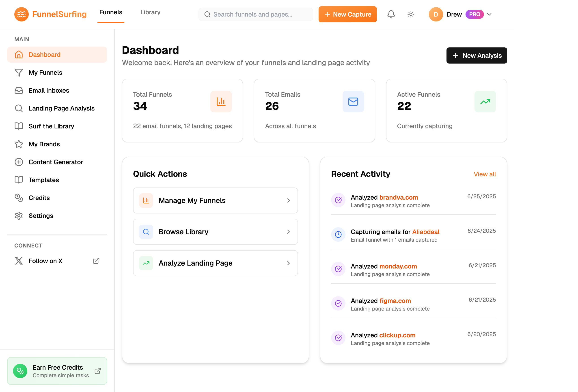Click the FunnelSurfing wave logo
The height and width of the screenshot is (392, 578).
pos(21,14)
